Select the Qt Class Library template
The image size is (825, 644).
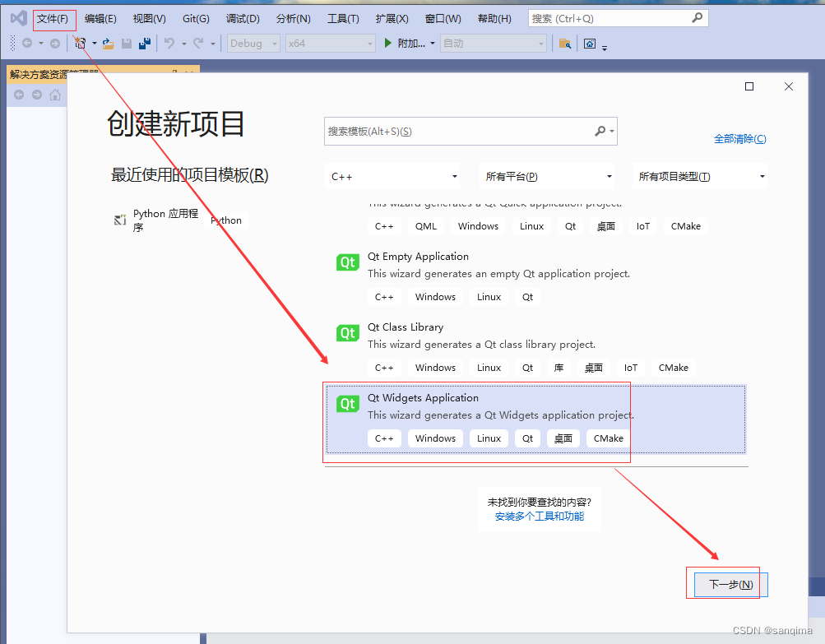coord(535,348)
